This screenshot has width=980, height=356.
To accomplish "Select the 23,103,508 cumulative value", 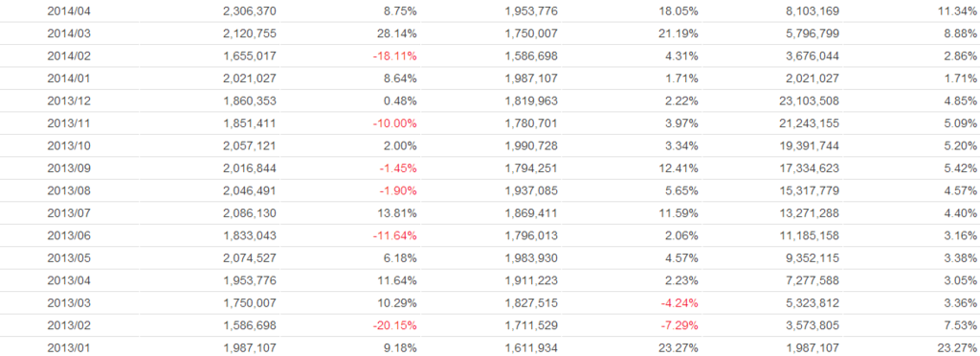I will pyautogui.click(x=806, y=100).
